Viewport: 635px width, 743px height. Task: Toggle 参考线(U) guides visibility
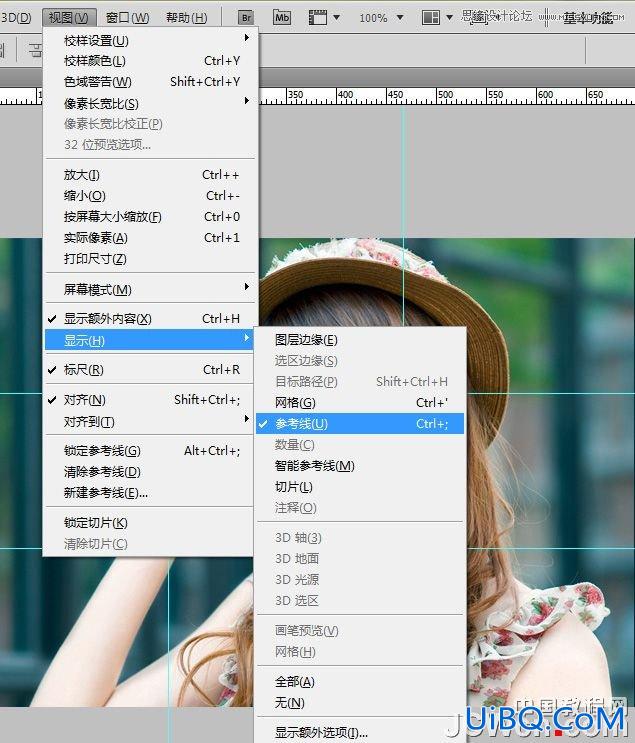(x=360, y=424)
